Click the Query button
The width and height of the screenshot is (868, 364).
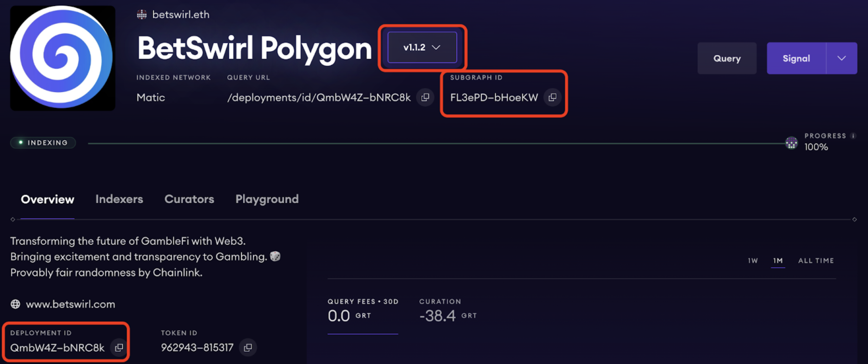click(x=727, y=58)
